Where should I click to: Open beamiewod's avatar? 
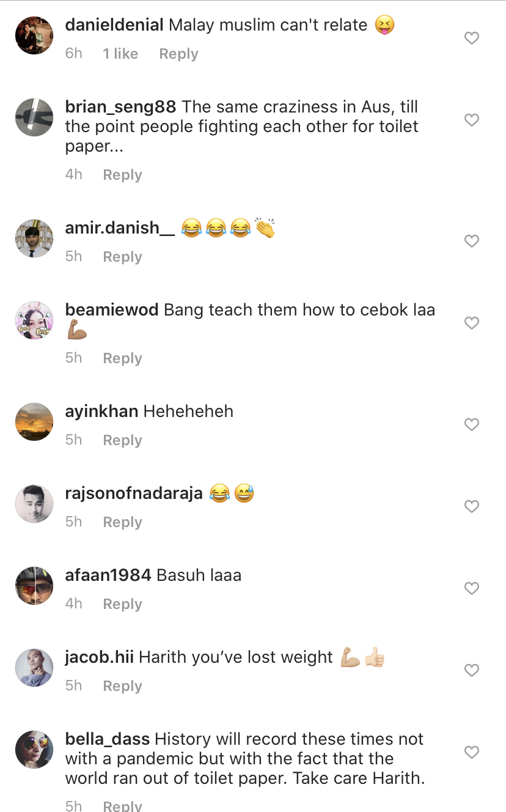pyautogui.click(x=34, y=320)
